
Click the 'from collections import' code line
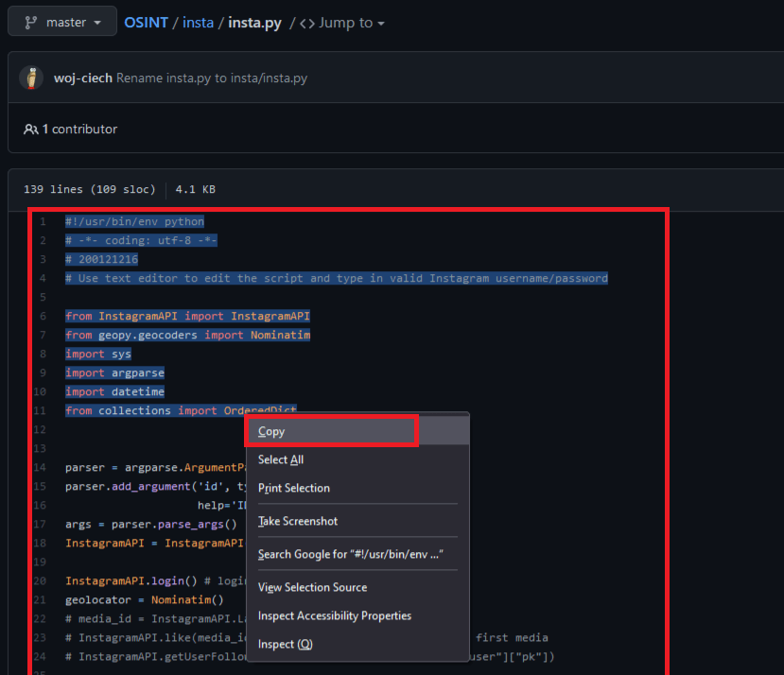pyautogui.click(x=181, y=410)
